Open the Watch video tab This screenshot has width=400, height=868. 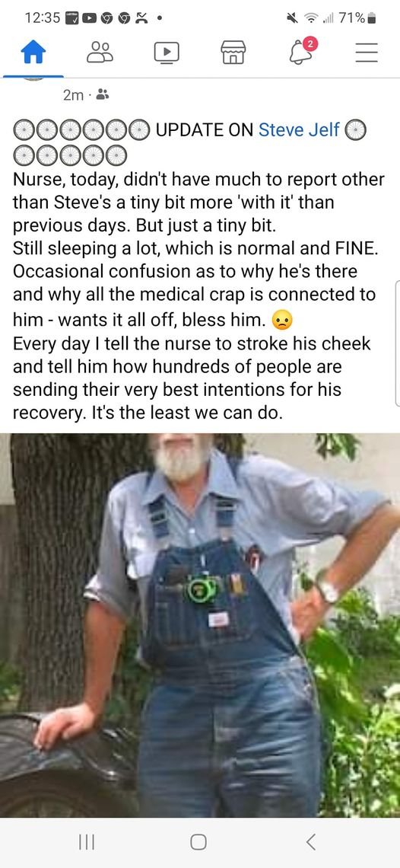[x=167, y=53]
